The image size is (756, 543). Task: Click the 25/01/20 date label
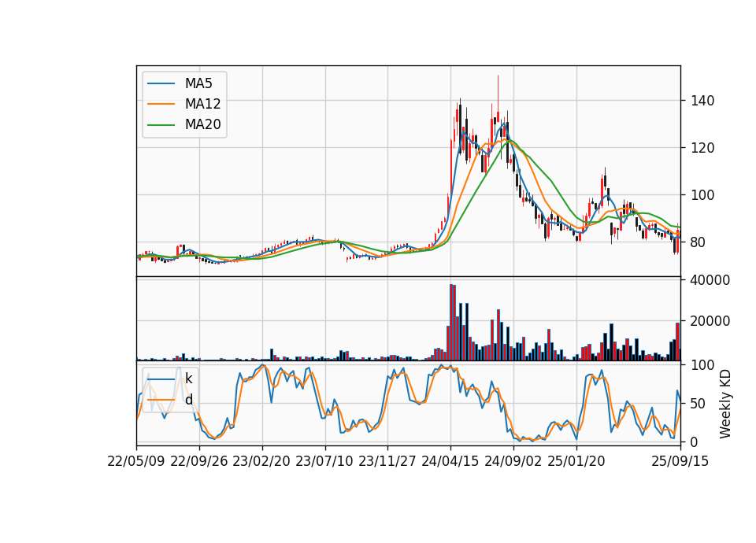click(x=576, y=461)
